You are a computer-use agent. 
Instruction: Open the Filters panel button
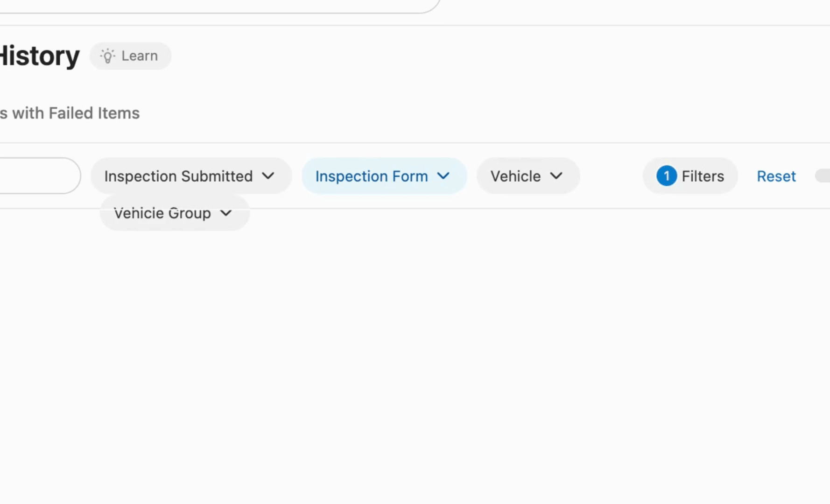pyautogui.click(x=690, y=176)
